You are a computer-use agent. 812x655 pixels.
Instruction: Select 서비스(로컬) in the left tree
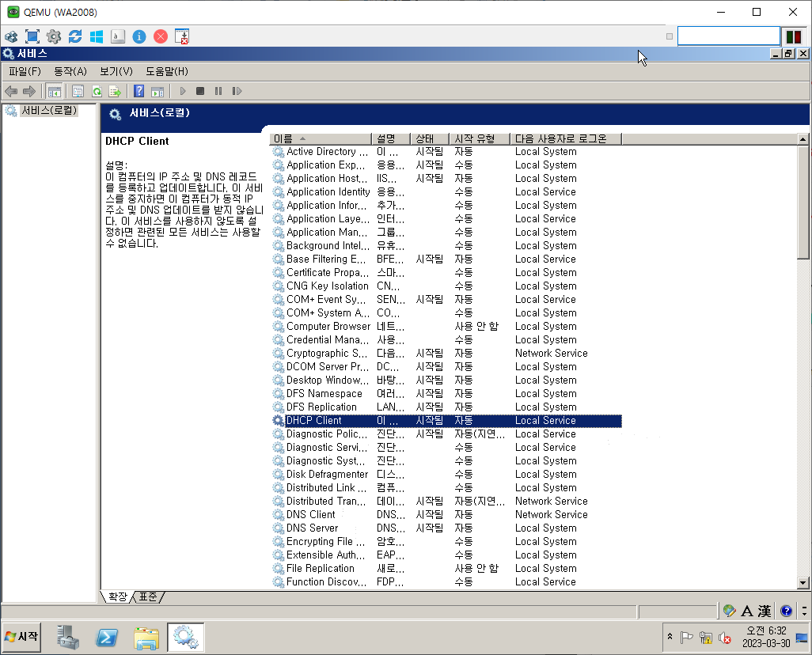(x=49, y=110)
